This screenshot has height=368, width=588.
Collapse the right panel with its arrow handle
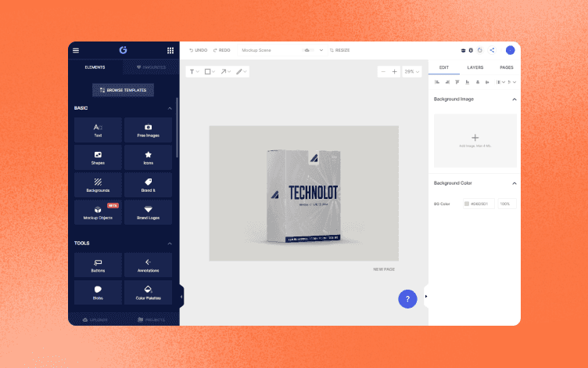[x=426, y=296]
